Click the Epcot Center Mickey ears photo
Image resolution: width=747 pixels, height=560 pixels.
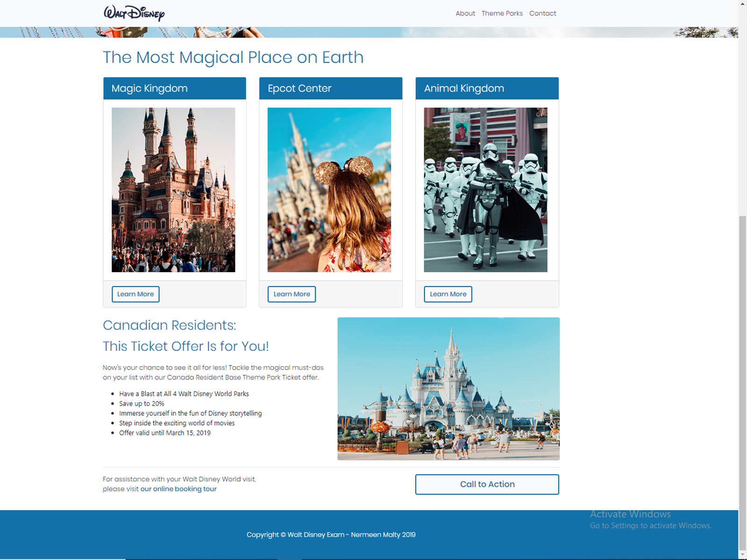(329, 190)
